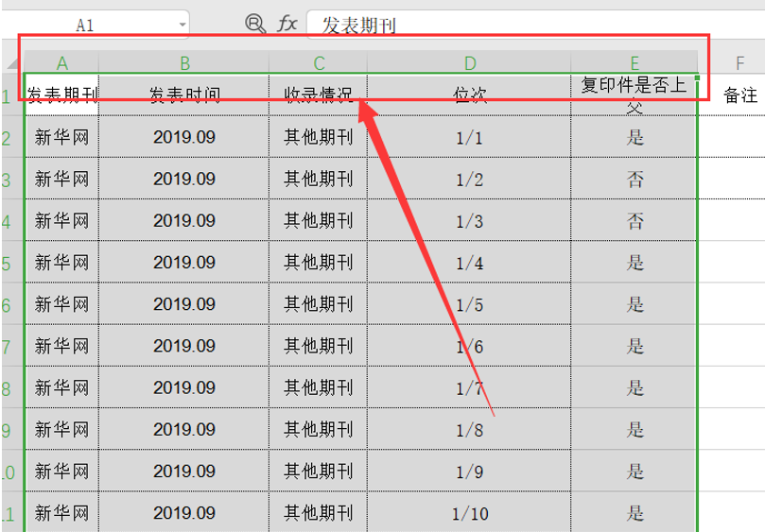This screenshot has height=532, width=765.
Task: Click the cell with value 1/5
Action: (x=469, y=303)
